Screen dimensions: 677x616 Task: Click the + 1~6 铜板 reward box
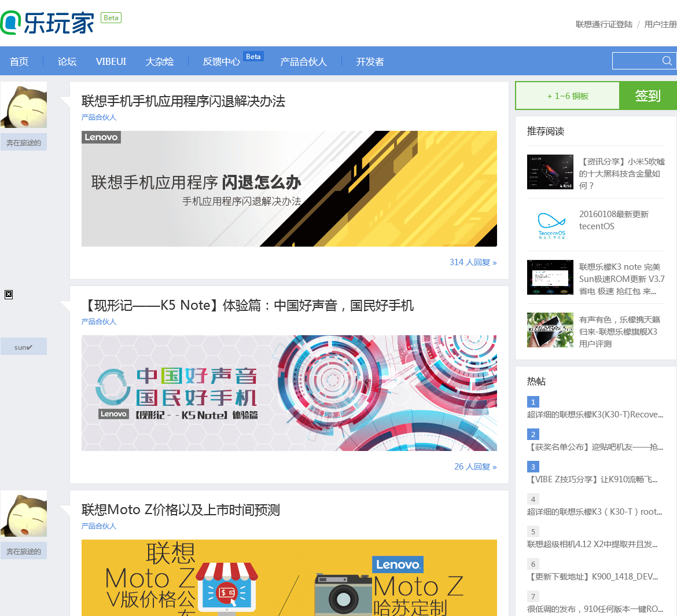[x=568, y=96]
